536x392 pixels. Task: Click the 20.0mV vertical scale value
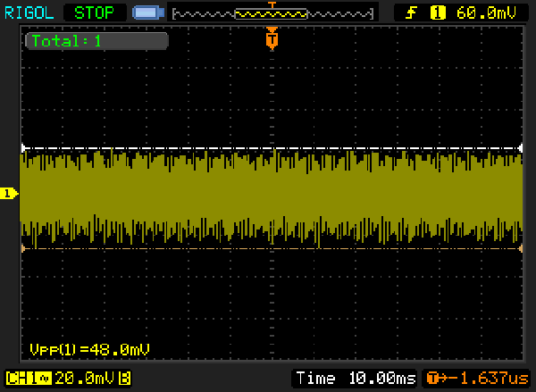tap(85, 379)
